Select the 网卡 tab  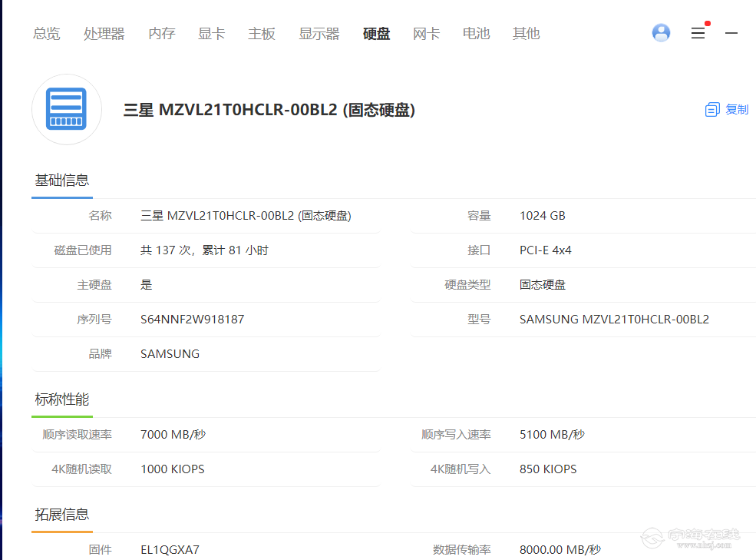(427, 33)
